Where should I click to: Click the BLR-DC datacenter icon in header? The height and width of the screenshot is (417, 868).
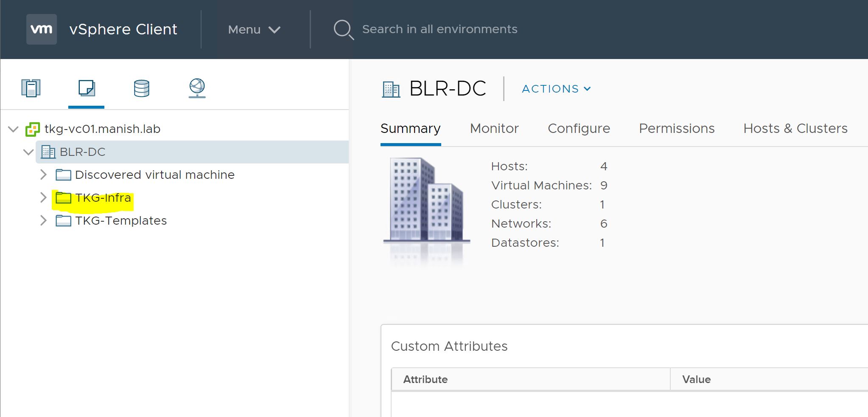(391, 89)
